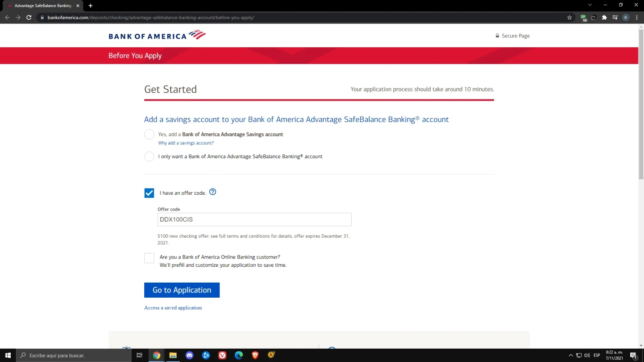644x362 pixels.
Task: Open a new tab with the plus button
Action: pyautogui.click(x=91, y=6)
